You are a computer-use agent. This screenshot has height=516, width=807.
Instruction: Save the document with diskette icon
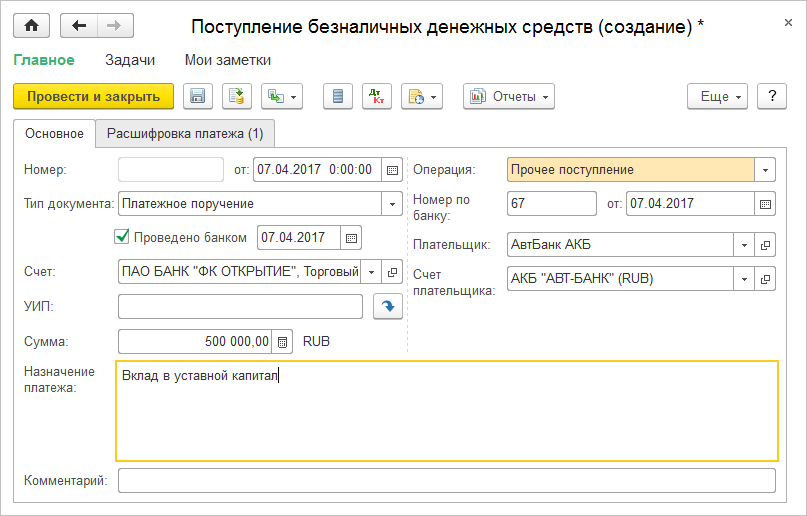[198, 96]
